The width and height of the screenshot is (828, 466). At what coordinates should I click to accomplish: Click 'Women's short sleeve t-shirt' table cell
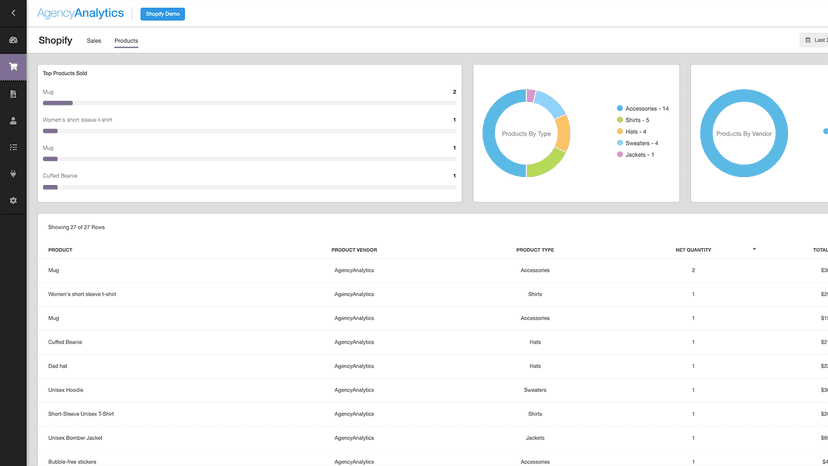(82, 294)
